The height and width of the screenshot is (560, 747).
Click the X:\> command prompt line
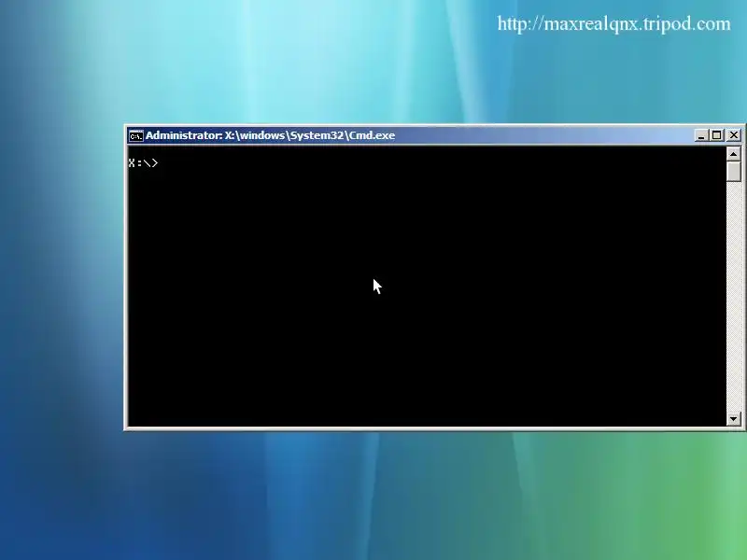(144, 163)
